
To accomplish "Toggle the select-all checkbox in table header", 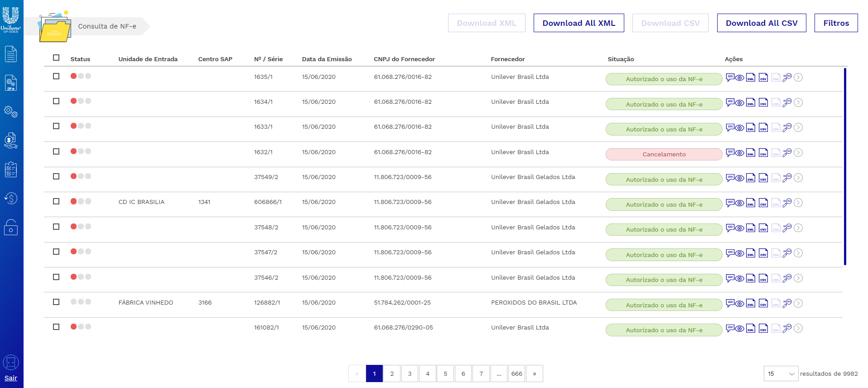I will pos(56,58).
